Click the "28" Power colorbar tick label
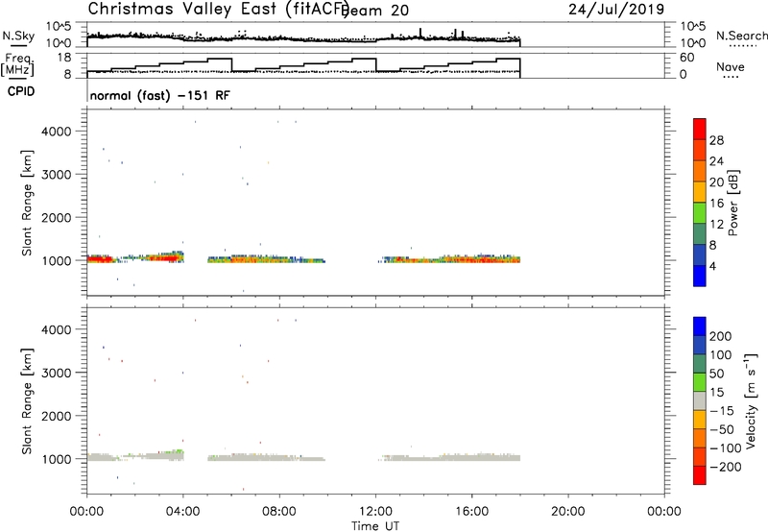This screenshot has width=768, height=532. [x=716, y=140]
